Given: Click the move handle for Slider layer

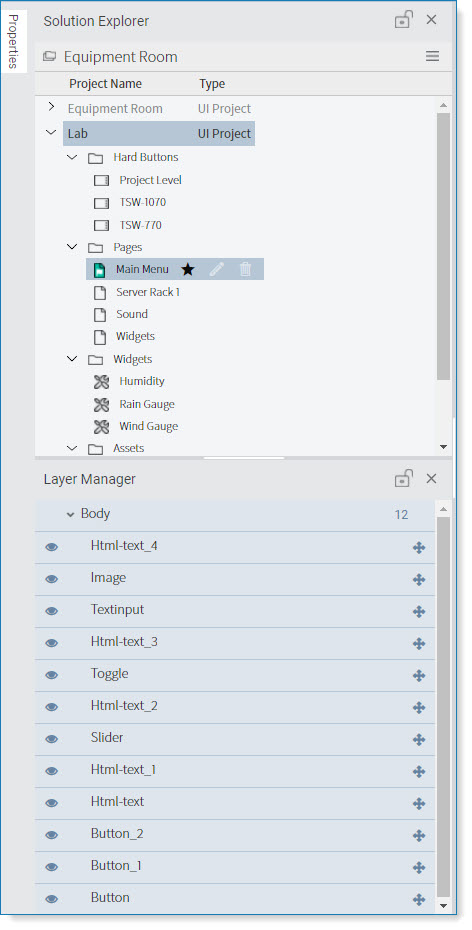Looking at the screenshot, I should (419, 740).
